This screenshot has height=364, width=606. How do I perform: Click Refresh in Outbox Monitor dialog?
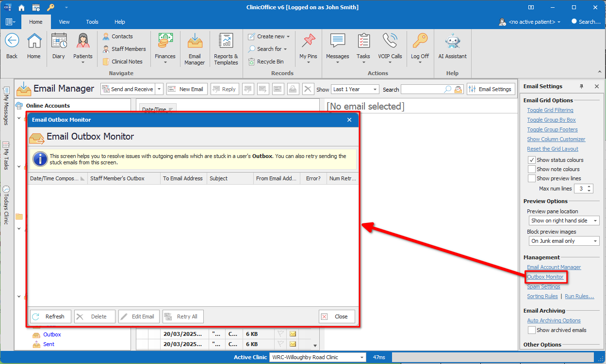(x=50, y=317)
